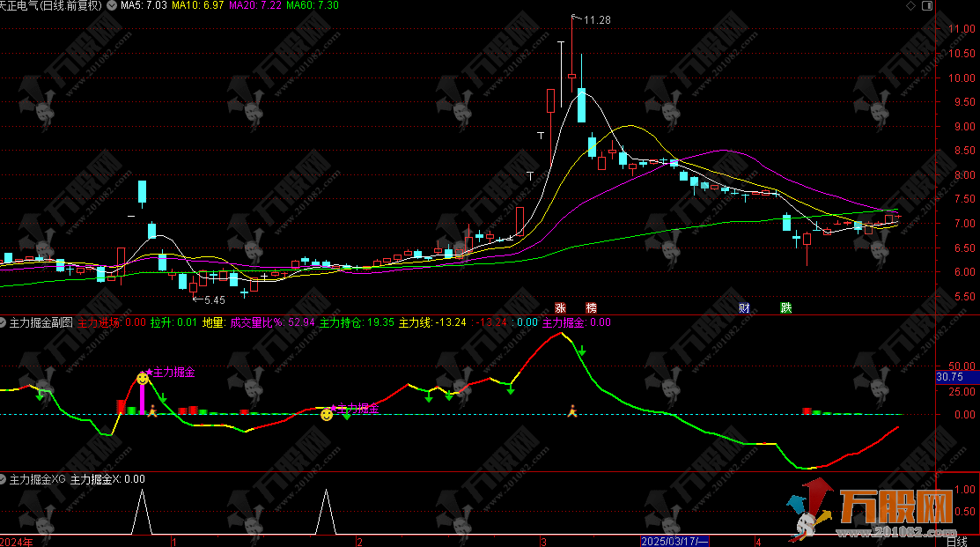Click the 财 event marker icon
The image size is (980, 547).
(x=744, y=308)
